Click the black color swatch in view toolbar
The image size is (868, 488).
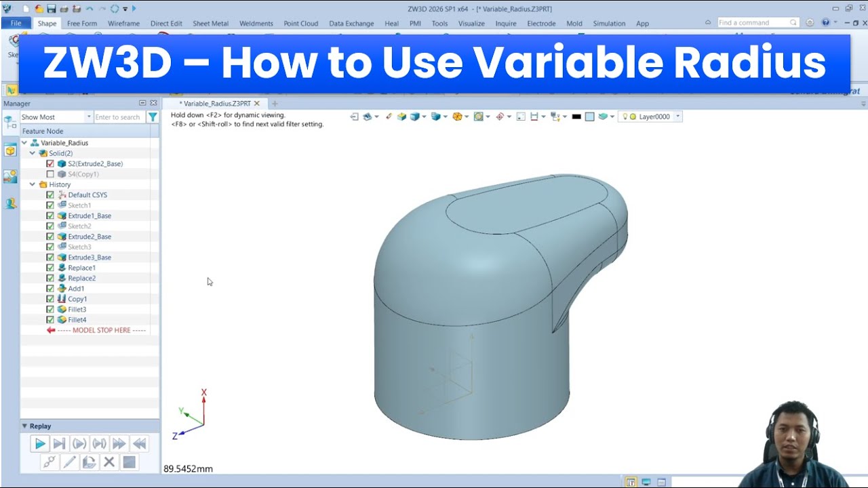pos(576,117)
